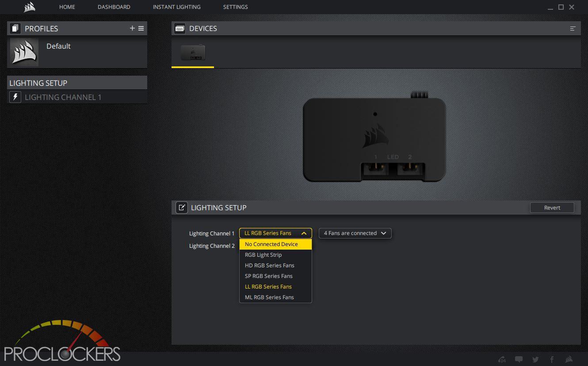Image resolution: width=588 pixels, height=366 pixels.
Task: Click the Profiles panel header icon
Action: [x=15, y=28]
